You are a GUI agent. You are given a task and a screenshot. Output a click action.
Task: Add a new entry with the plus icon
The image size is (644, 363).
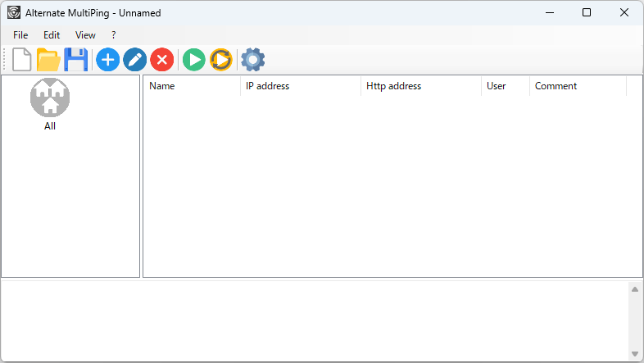(x=107, y=60)
